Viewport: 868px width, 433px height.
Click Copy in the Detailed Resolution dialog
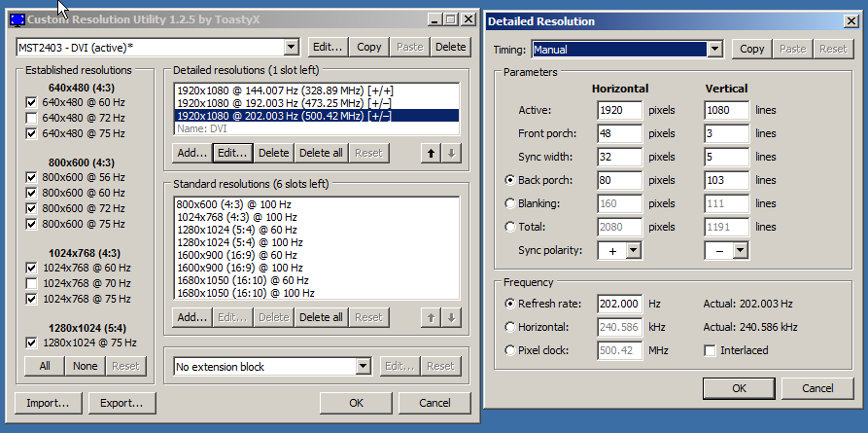pyautogui.click(x=751, y=49)
